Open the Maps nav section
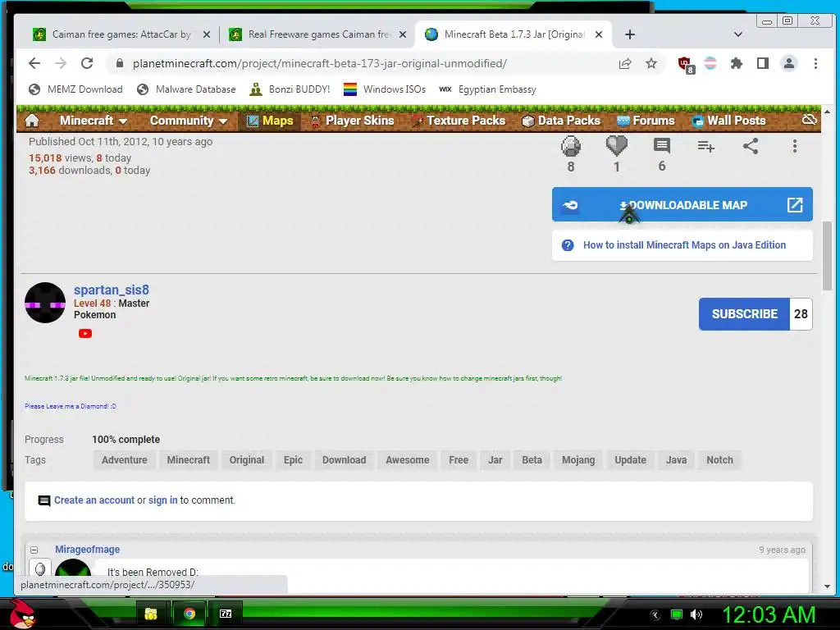 270,121
